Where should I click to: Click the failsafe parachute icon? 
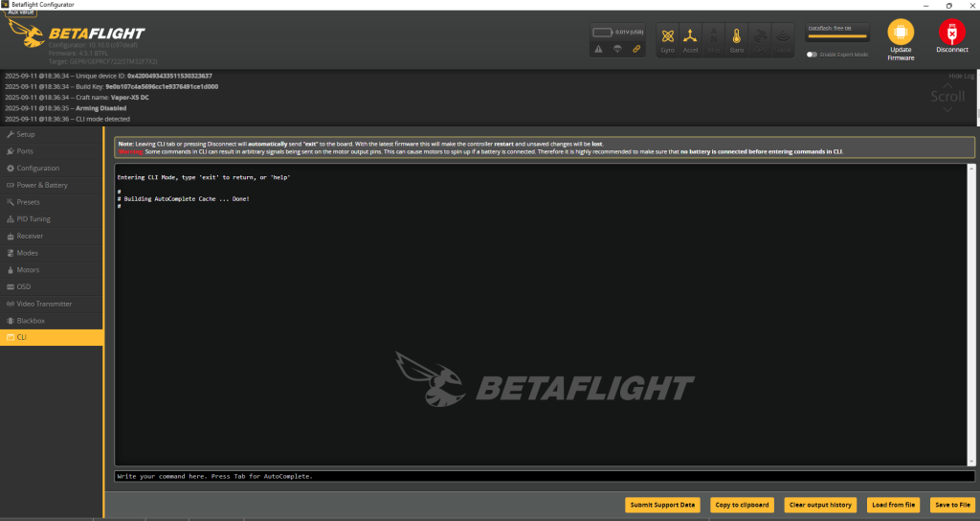coord(617,49)
